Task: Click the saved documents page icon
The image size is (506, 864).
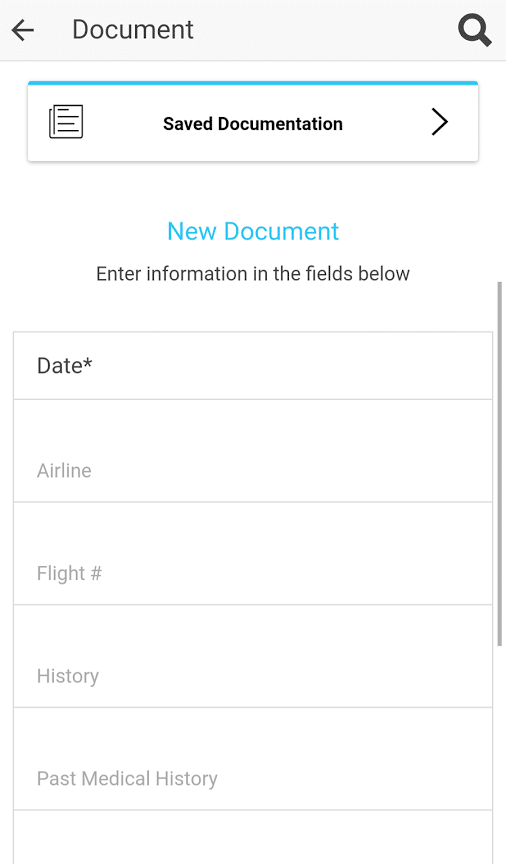Action: [66, 122]
